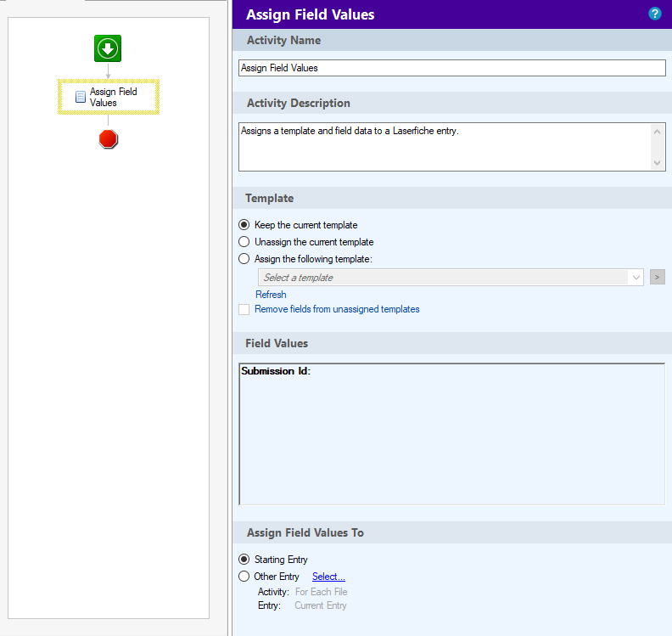Image resolution: width=672 pixels, height=636 pixels.
Task: Click the Refresh link
Action: click(x=271, y=295)
